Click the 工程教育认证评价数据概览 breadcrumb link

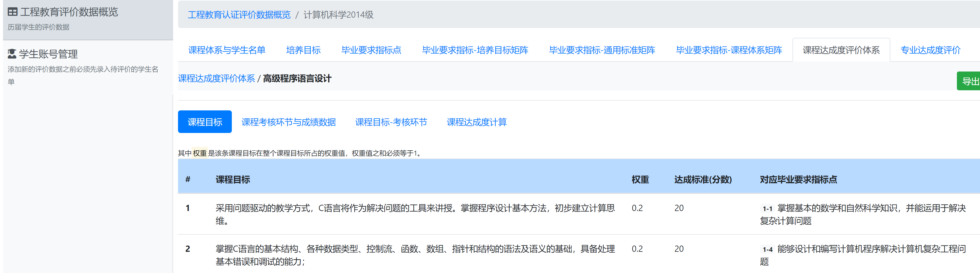pos(239,15)
